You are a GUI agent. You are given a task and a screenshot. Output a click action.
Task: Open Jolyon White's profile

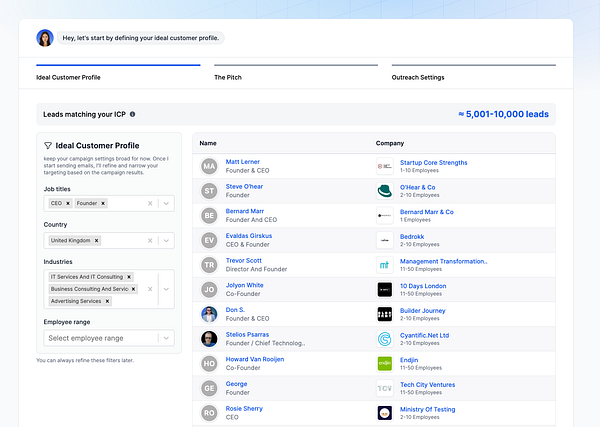244,285
